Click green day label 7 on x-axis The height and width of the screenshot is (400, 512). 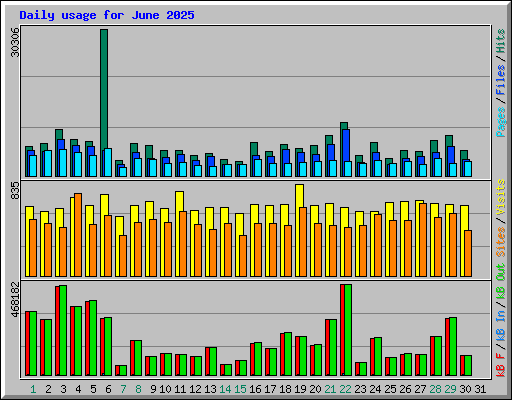coord(123,389)
